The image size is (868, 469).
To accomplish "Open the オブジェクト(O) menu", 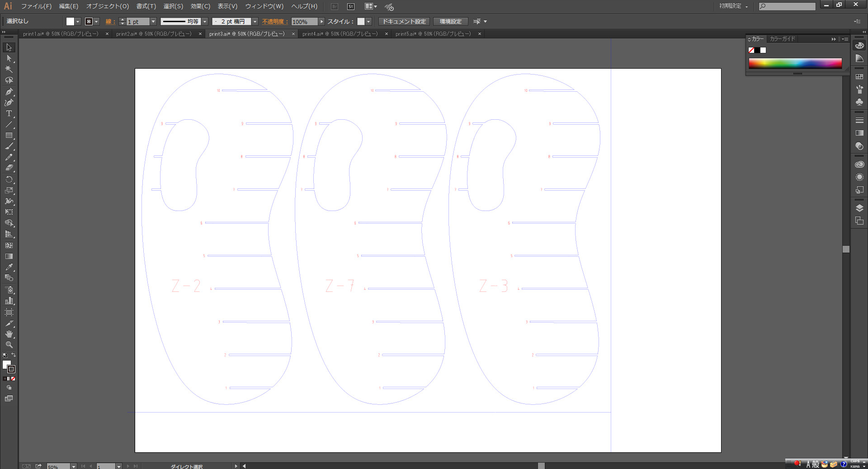I will tap(108, 6).
